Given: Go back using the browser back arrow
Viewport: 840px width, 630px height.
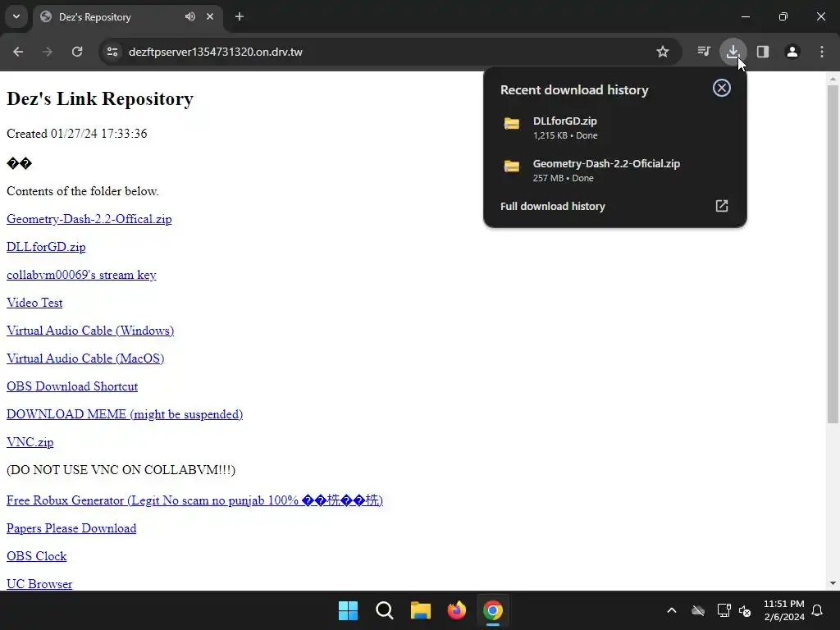Looking at the screenshot, I should pyautogui.click(x=18, y=52).
